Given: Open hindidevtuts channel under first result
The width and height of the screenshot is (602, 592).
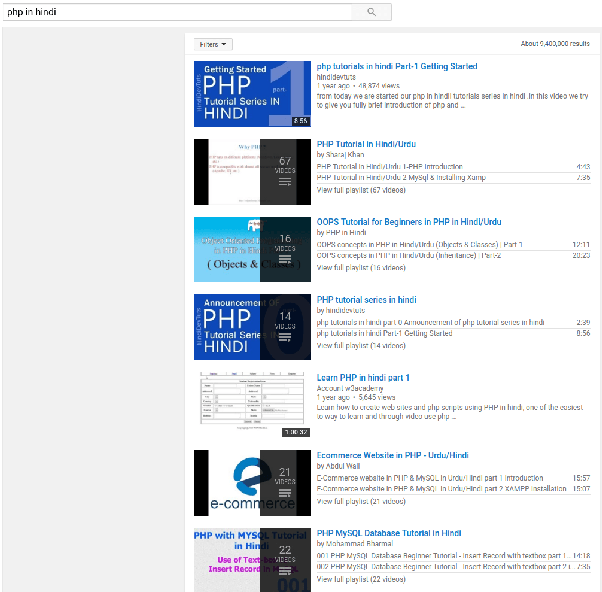Looking at the screenshot, I should pyautogui.click(x=336, y=77).
